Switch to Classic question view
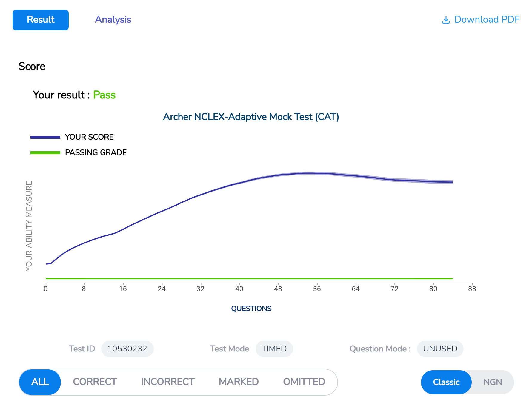 [x=446, y=382]
